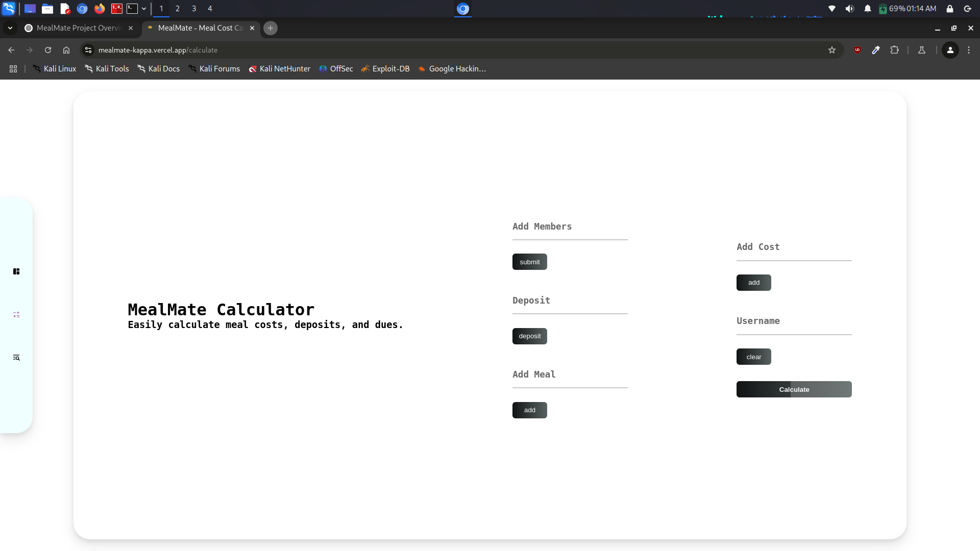980x551 pixels.
Task: Click the Kali NetHunter bookmark link
Action: pyautogui.click(x=280, y=68)
